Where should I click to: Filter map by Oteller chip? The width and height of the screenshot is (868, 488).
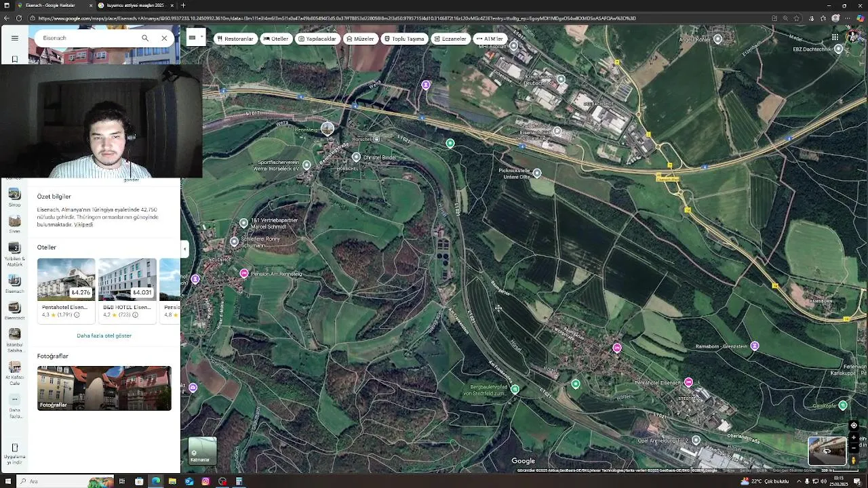tap(276, 39)
